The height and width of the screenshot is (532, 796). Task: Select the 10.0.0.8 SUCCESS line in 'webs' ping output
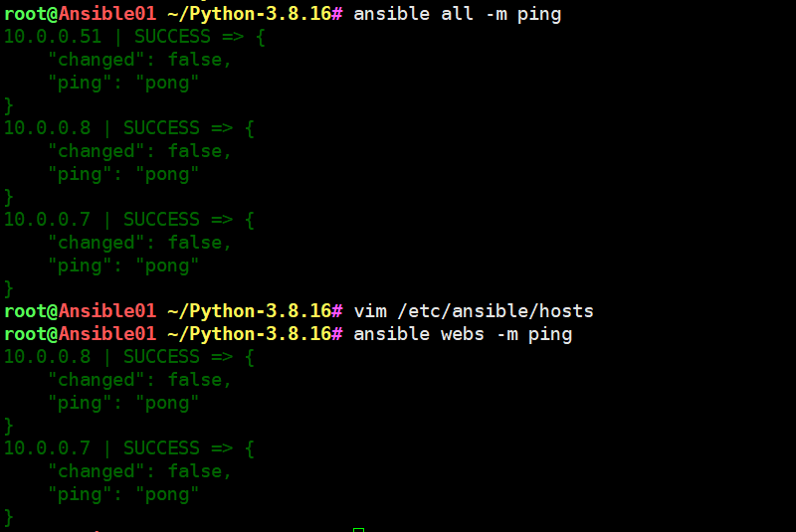pos(129,357)
